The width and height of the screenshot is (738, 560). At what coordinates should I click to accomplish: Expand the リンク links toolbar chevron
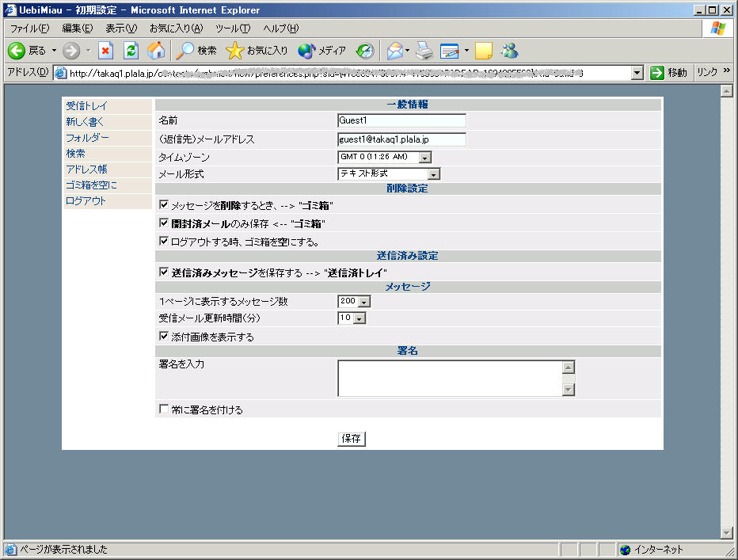(x=727, y=70)
